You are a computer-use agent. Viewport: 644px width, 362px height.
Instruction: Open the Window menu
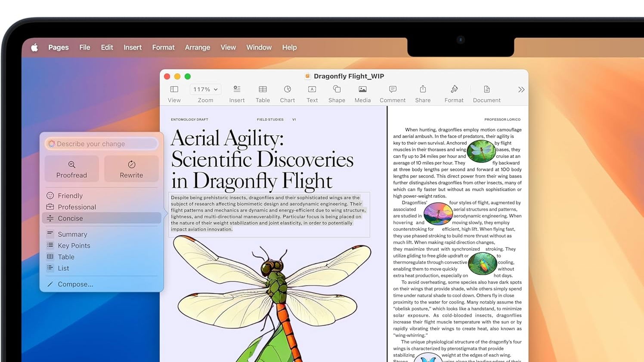[259, 47]
